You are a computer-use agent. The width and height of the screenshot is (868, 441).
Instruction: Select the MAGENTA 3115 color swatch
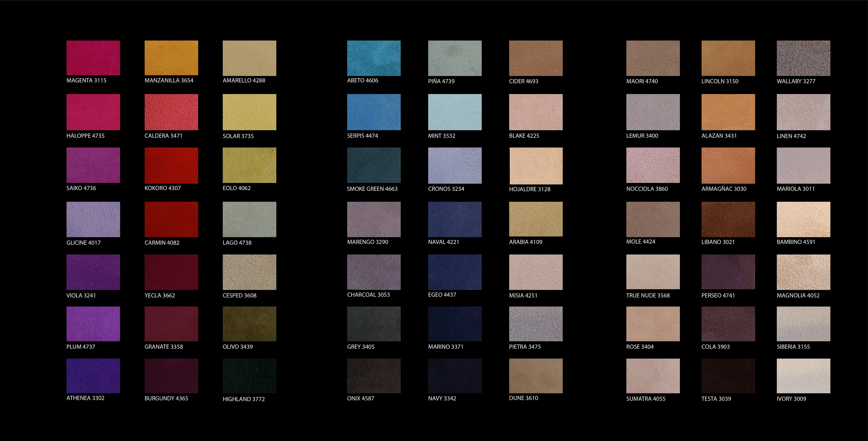click(93, 58)
